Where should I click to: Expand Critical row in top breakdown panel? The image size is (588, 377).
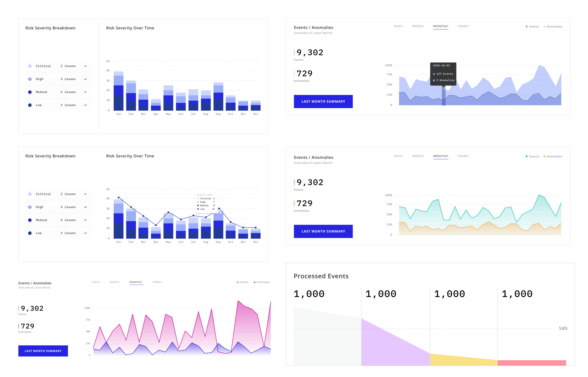(85, 66)
